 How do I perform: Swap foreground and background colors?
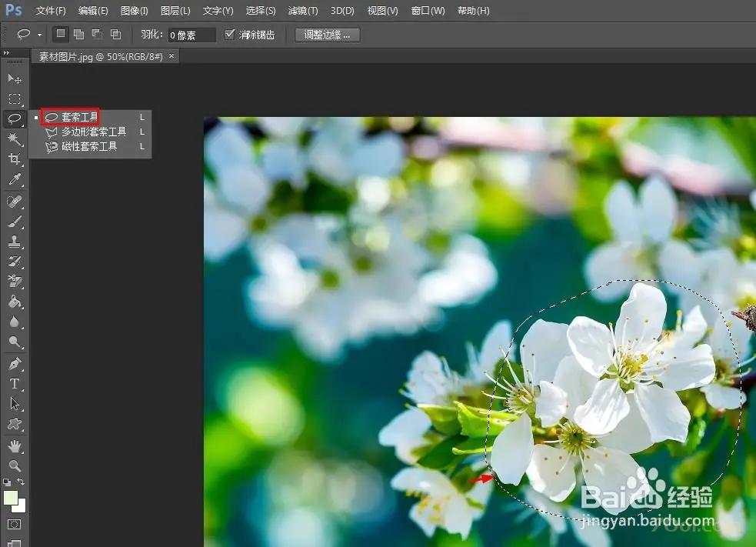pos(21,482)
